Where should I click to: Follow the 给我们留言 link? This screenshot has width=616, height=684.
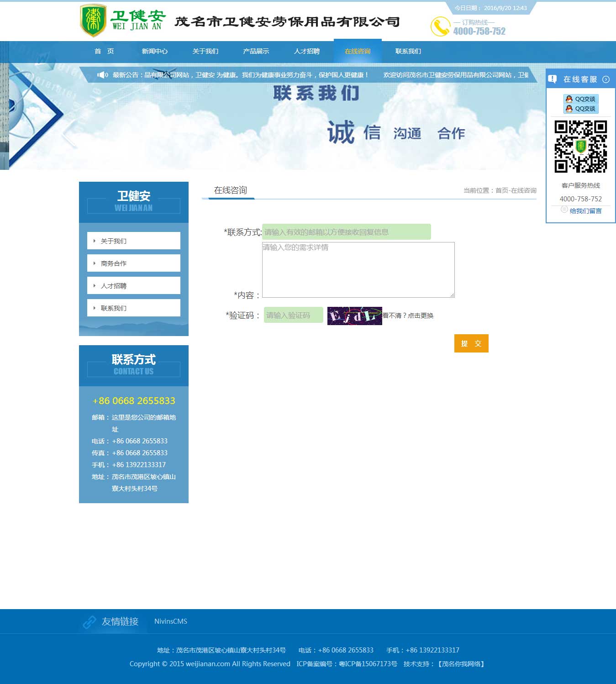[x=585, y=211]
